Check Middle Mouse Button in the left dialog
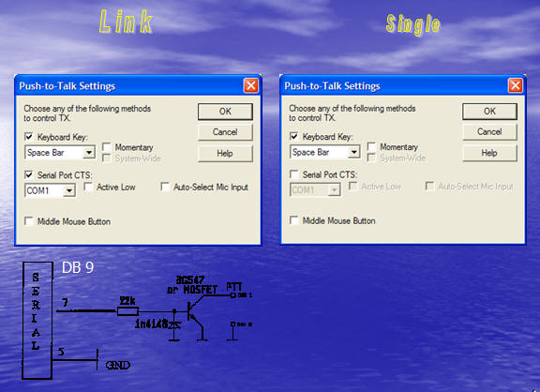This screenshot has height=392, width=540. [29, 220]
